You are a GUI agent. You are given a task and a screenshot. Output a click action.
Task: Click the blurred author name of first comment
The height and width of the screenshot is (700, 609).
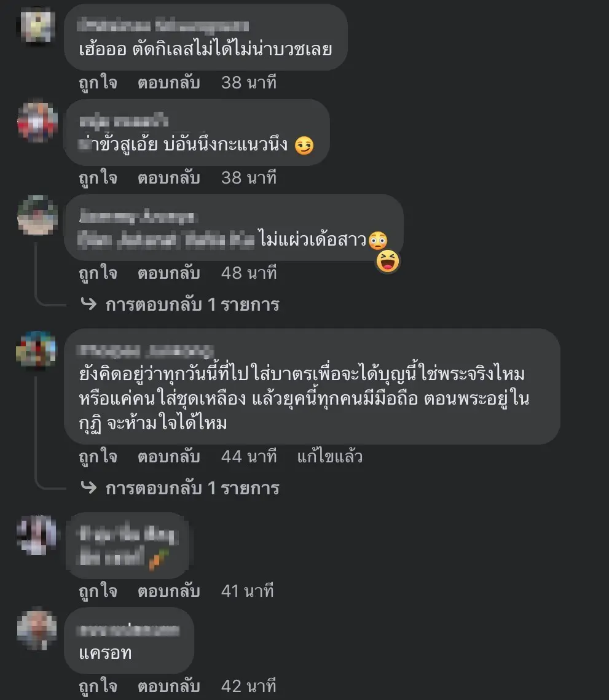[x=163, y=25]
